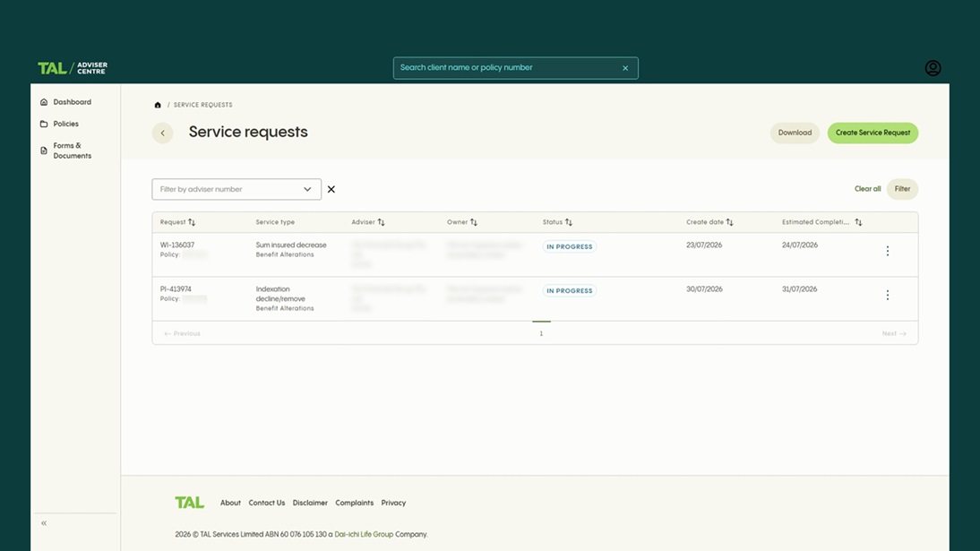
Task: Sort by the Request column
Action: [x=191, y=222]
